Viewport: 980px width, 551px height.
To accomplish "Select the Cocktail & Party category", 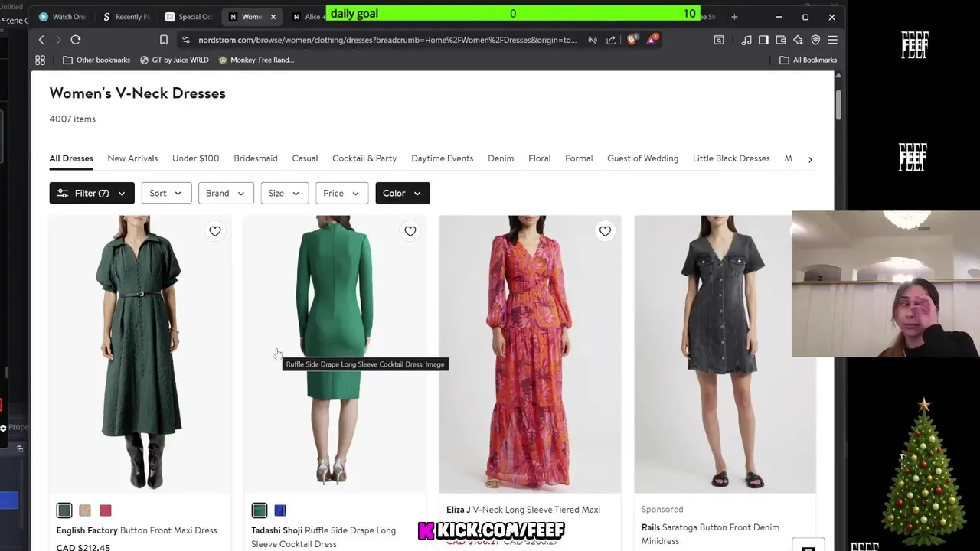I will (x=364, y=158).
